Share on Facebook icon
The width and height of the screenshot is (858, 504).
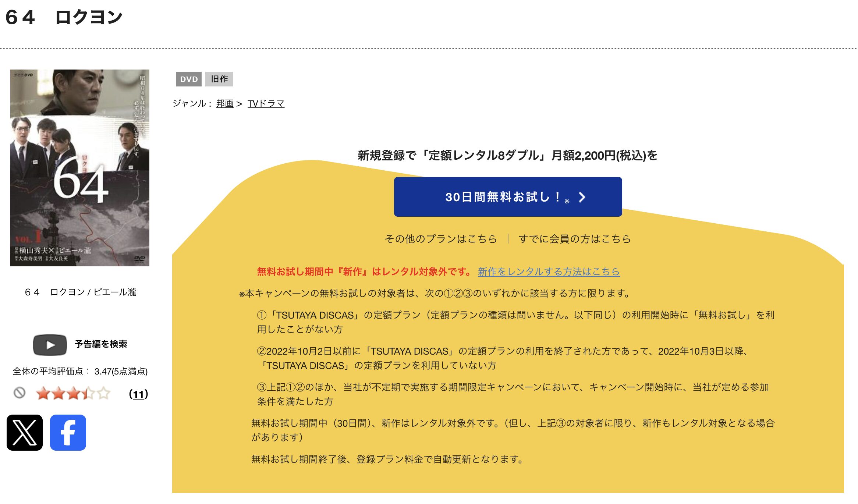(x=68, y=433)
